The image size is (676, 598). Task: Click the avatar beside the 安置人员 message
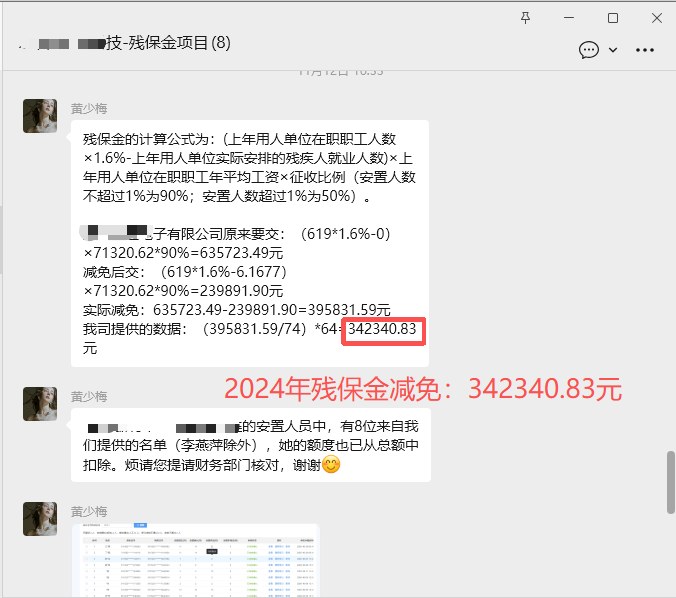pyautogui.click(x=40, y=404)
